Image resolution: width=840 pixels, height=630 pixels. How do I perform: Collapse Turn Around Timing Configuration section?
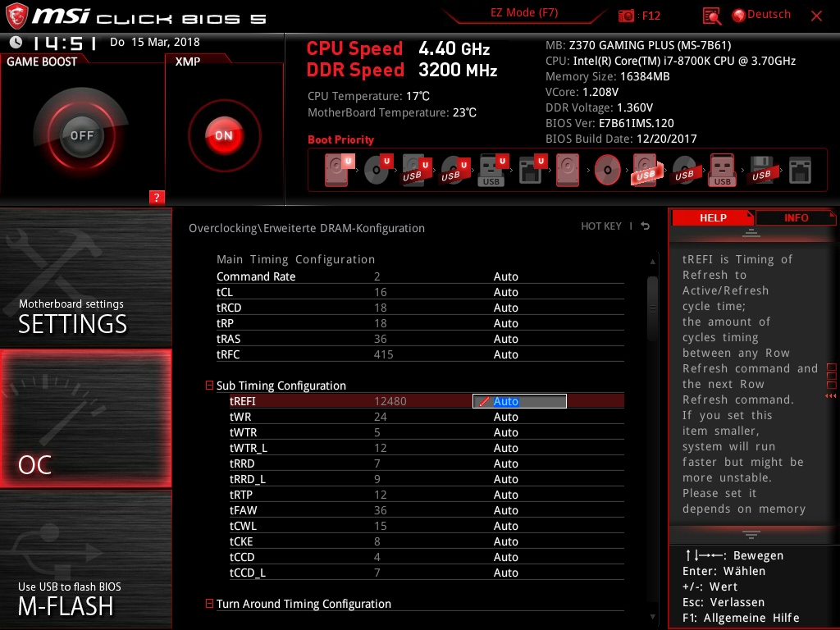(209, 603)
